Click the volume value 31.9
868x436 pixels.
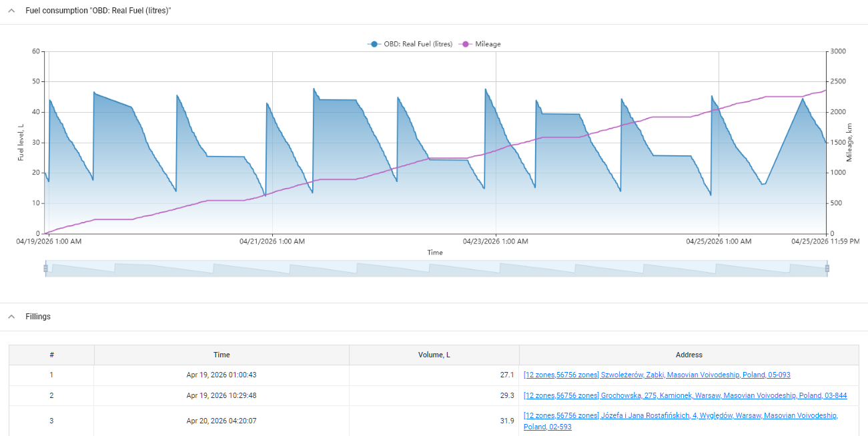coord(508,421)
